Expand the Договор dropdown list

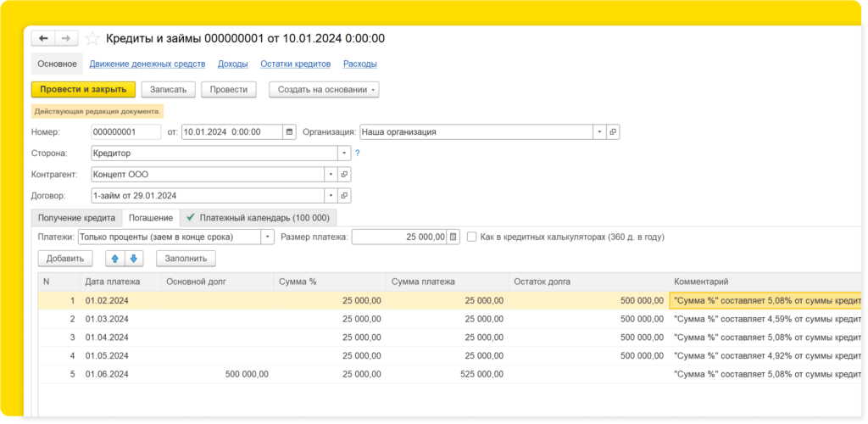[x=331, y=195]
